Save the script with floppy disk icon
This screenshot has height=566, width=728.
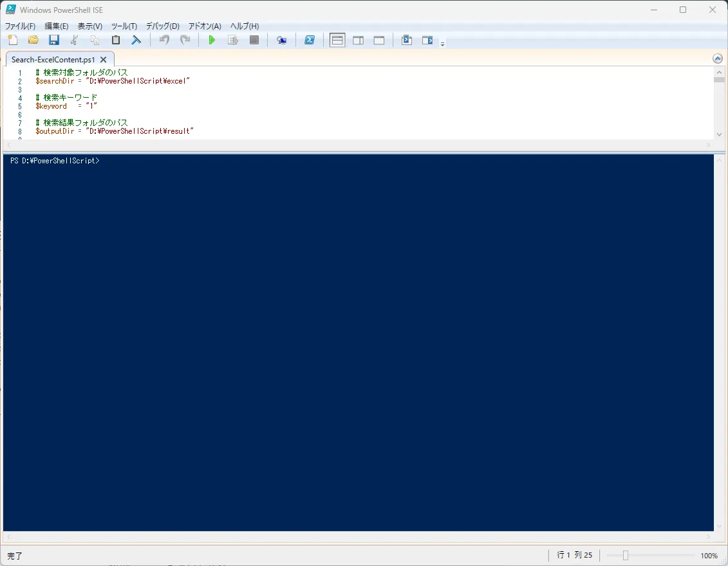pyautogui.click(x=54, y=40)
